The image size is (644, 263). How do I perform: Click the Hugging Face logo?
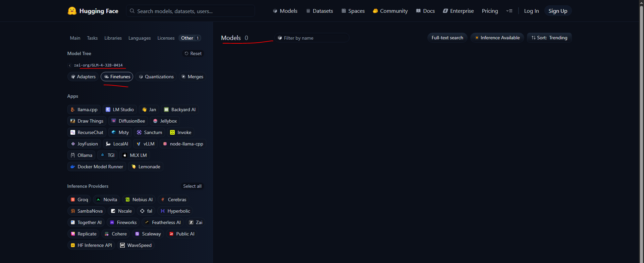93,11
